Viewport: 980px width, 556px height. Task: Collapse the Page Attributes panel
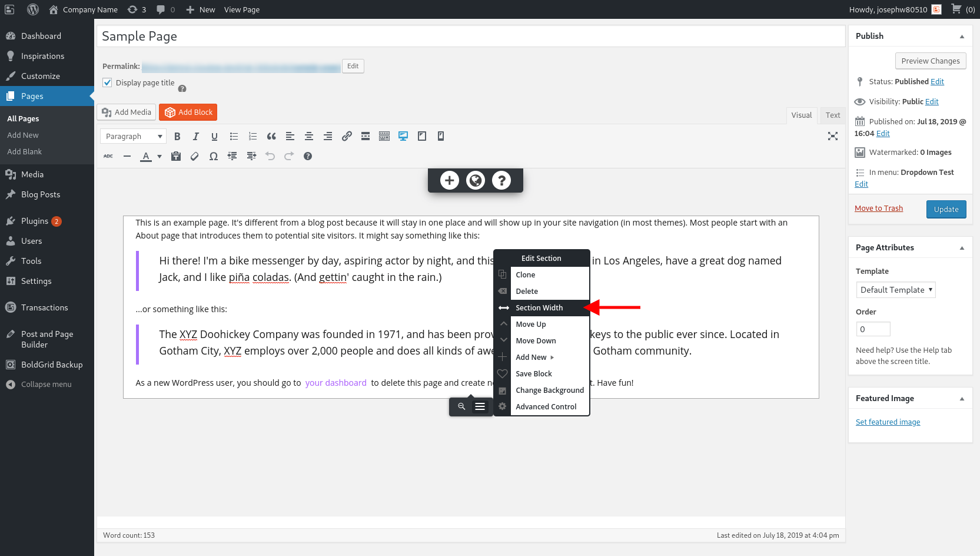point(962,247)
